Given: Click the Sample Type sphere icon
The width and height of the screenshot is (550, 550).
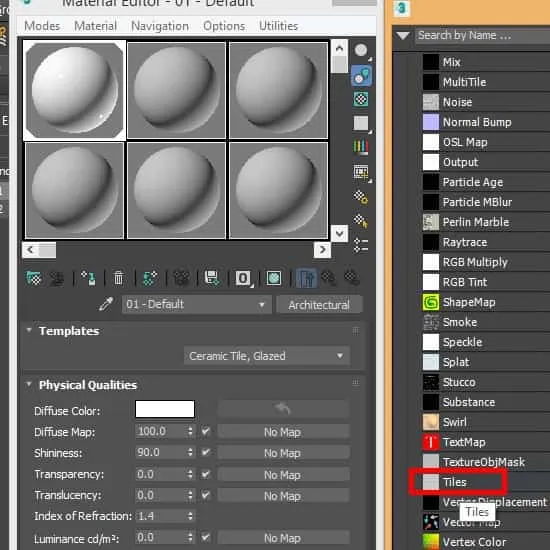Looking at the screenshot, I should point(361,51).
